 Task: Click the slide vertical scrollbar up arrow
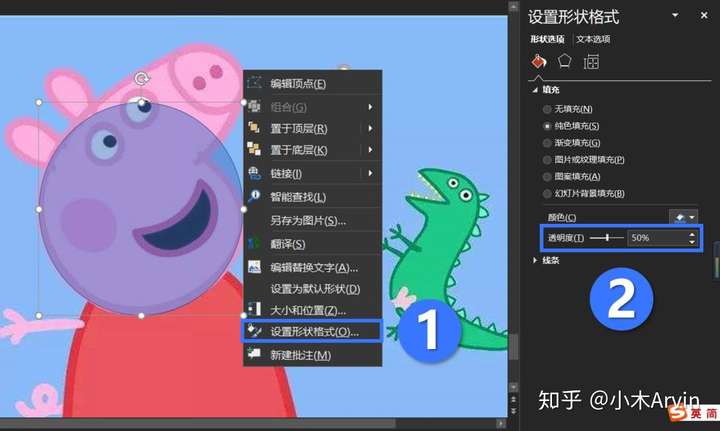(x=513, y=7)
